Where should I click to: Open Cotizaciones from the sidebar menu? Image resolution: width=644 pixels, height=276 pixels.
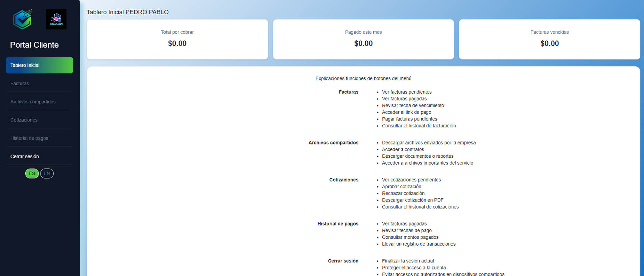(x=24, y=120)
